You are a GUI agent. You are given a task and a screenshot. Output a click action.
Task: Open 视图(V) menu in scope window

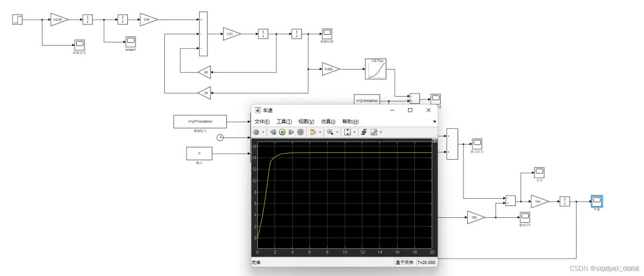[x=306, y=122]
